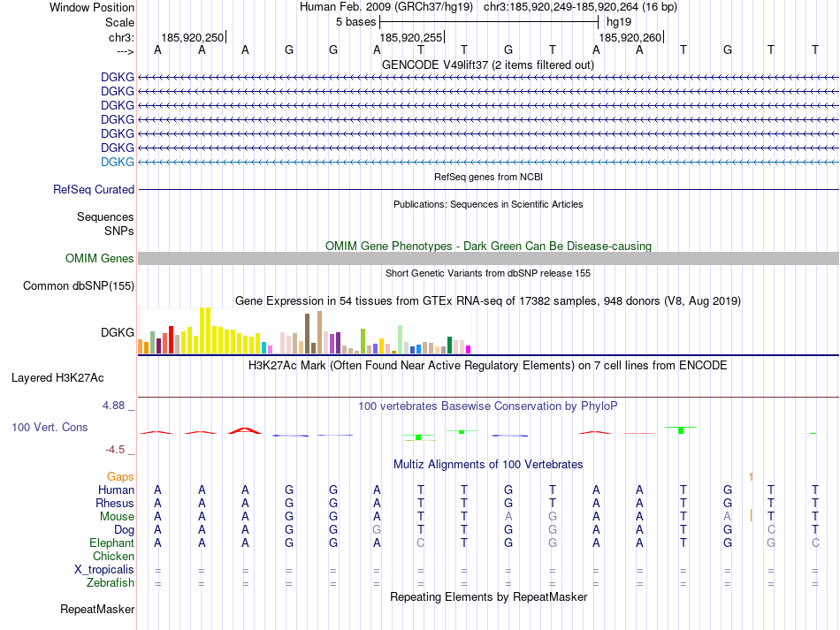Screen dimensions: 840x630
Task: Click the cyan bar in GTEx expression chart
Action: click(x=263, y=347)
